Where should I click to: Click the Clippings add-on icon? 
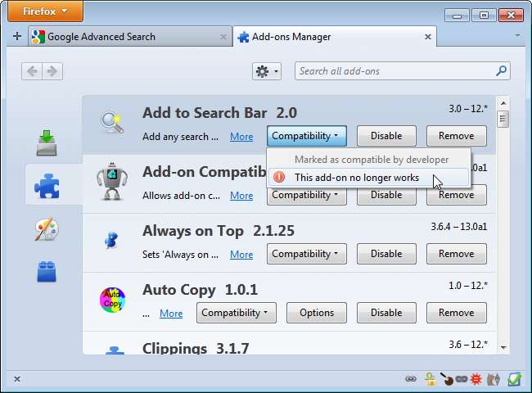(115, 350)
